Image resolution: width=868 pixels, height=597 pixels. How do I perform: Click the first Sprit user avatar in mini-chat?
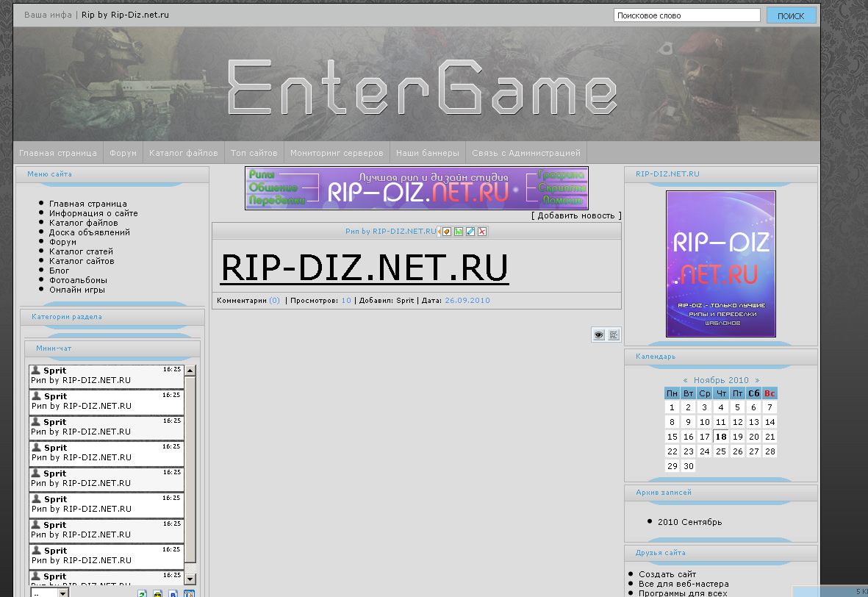tap(36, 370)
